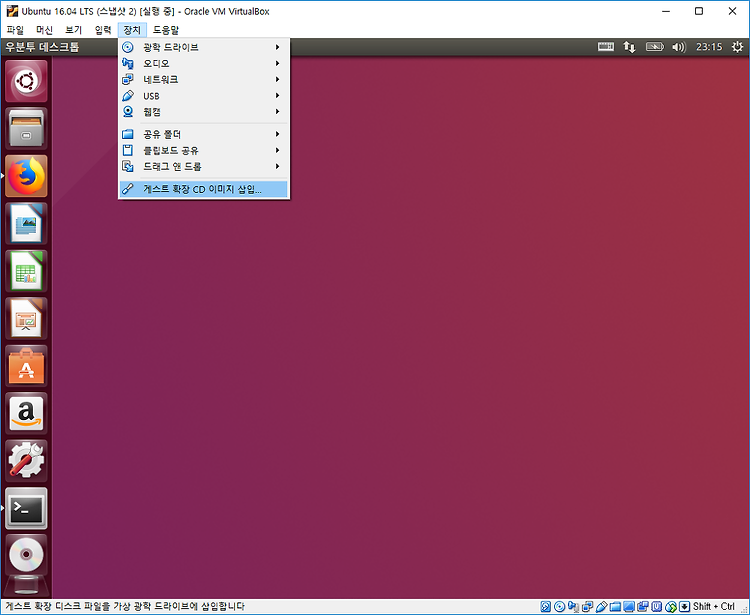Expand the 클립보드 공유 submenu
Screen dimensions: 750x615
tap(204, 150)
